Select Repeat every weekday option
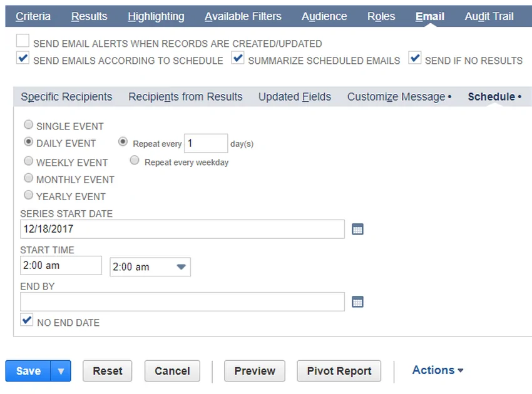Image resolution: width=532 pixels, height=394 pixels. point(135,161)
